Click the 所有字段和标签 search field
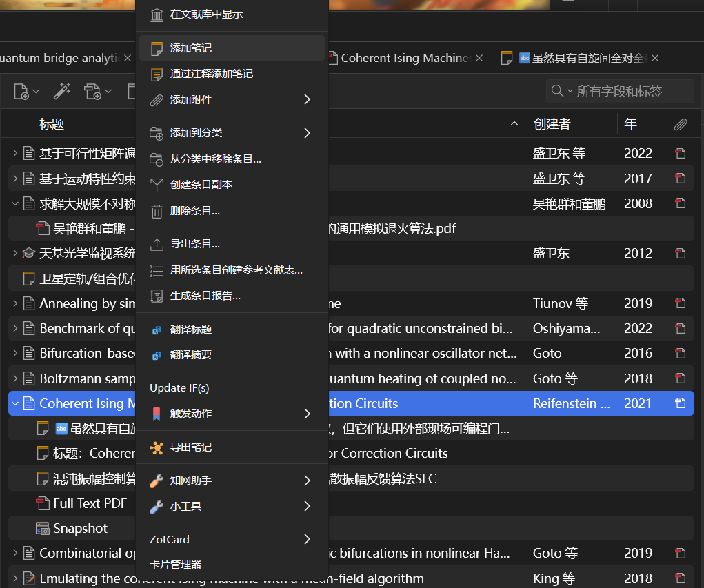 pyautogui.click(x=631, y=91)
